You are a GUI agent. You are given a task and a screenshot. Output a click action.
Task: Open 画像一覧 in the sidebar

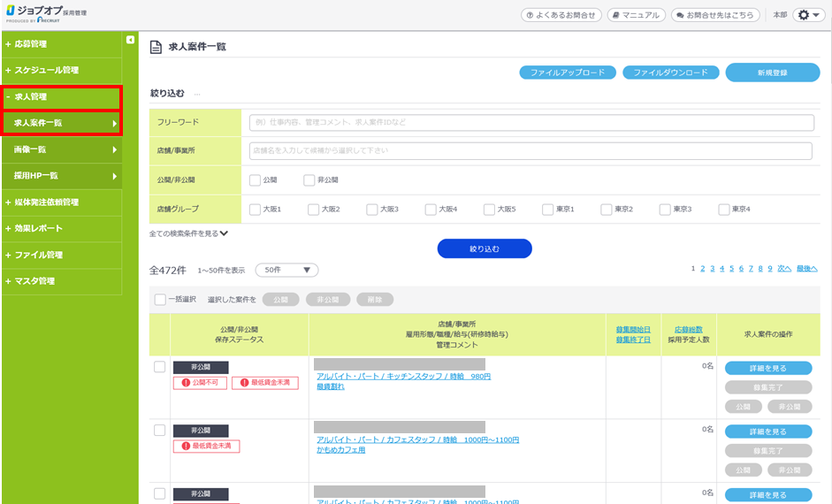[x=61, y=149]
